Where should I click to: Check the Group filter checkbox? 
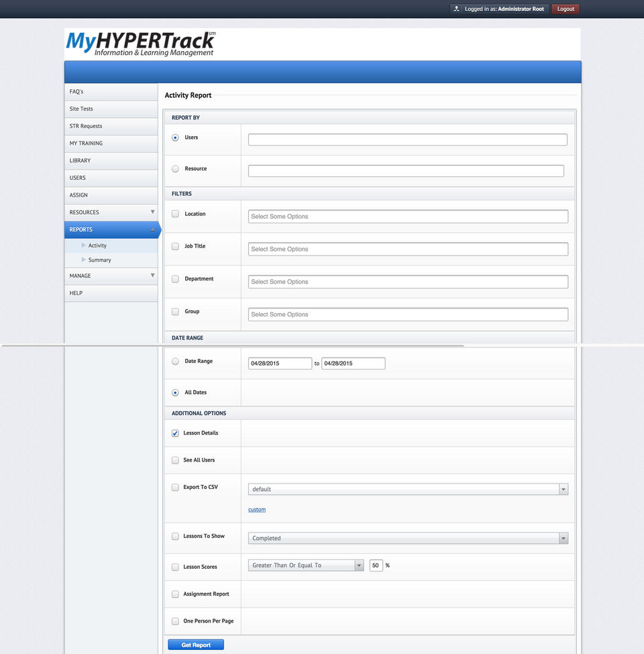tap(175, 311)
